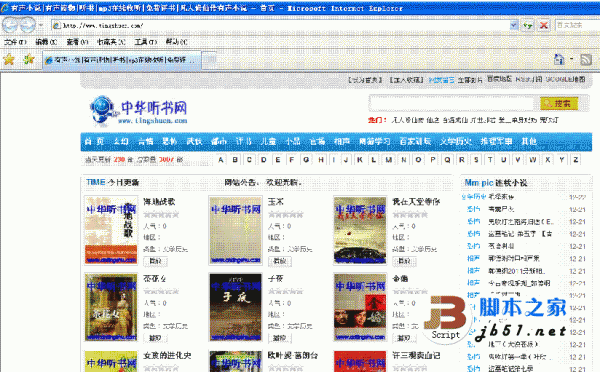Click the IE Home page icon
Image resolution: width=600 pixels, height=372 pixels.
(559, 59)
